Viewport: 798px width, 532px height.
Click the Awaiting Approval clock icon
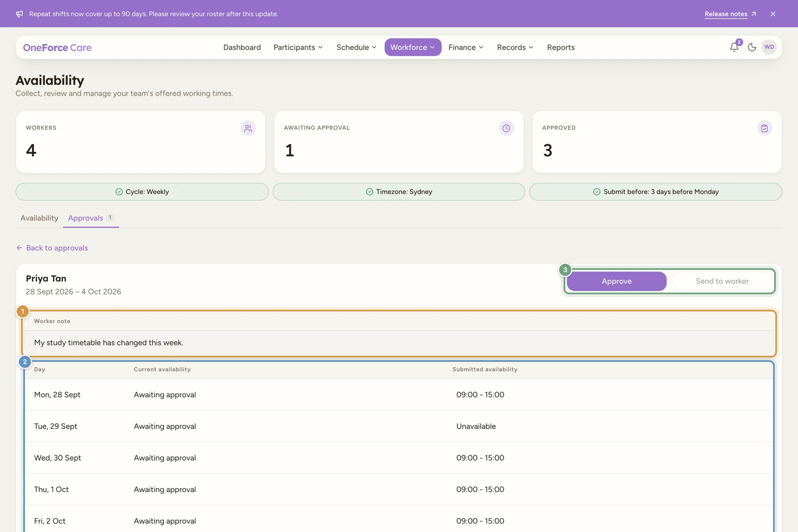(x=506, y=128)
